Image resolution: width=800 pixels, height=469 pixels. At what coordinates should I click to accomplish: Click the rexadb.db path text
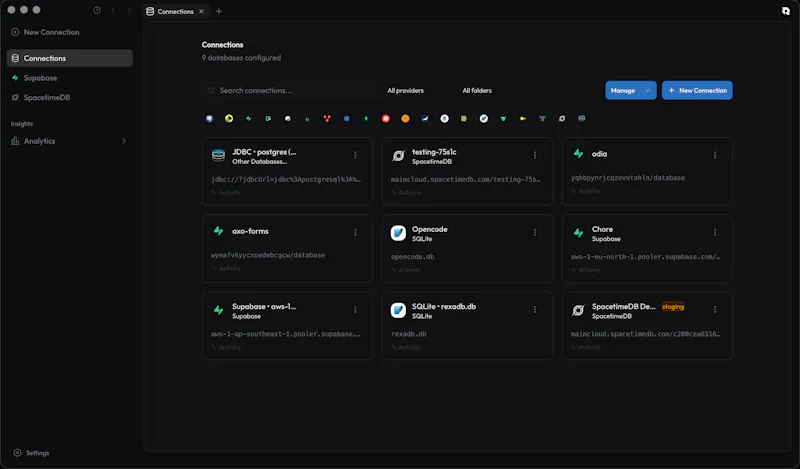pyautogui.click(x=409, y=334)
